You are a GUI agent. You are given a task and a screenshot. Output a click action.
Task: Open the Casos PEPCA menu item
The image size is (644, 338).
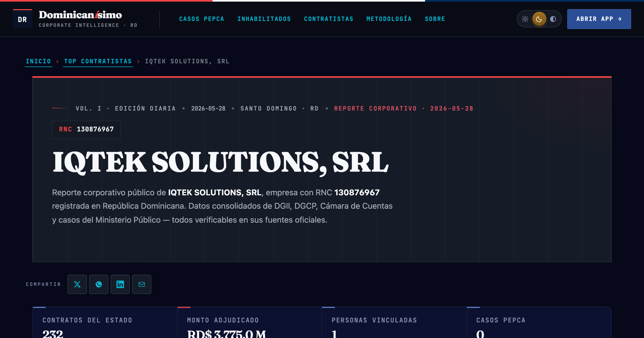pyautogui.click(x=202, y=19)
